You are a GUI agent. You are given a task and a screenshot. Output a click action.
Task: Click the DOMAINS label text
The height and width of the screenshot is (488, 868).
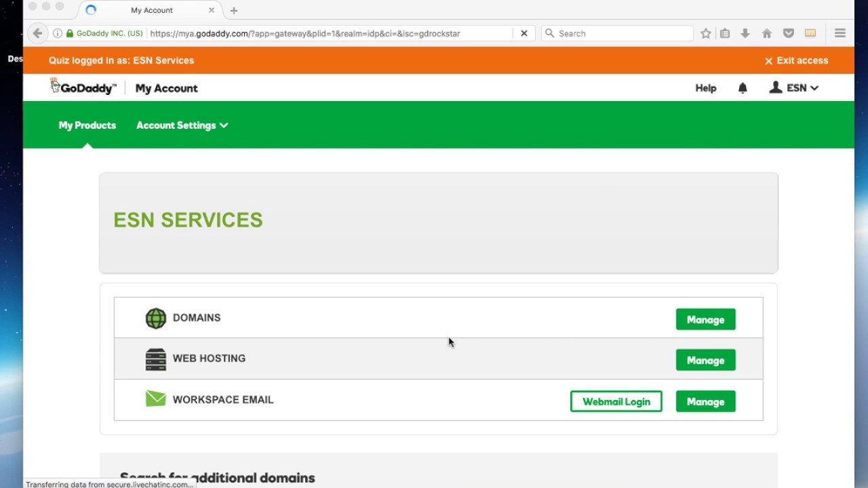pyautogui.click(x=197, y=318)
